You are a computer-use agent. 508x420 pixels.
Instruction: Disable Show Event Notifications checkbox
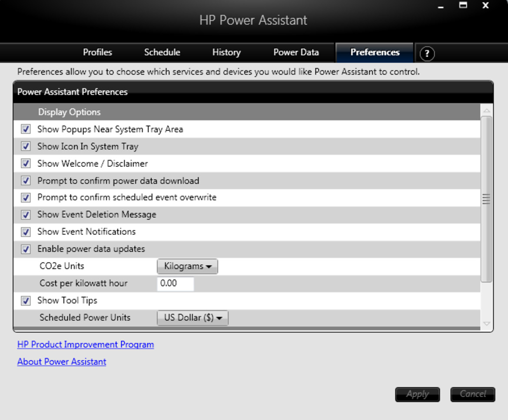[26, 232]
